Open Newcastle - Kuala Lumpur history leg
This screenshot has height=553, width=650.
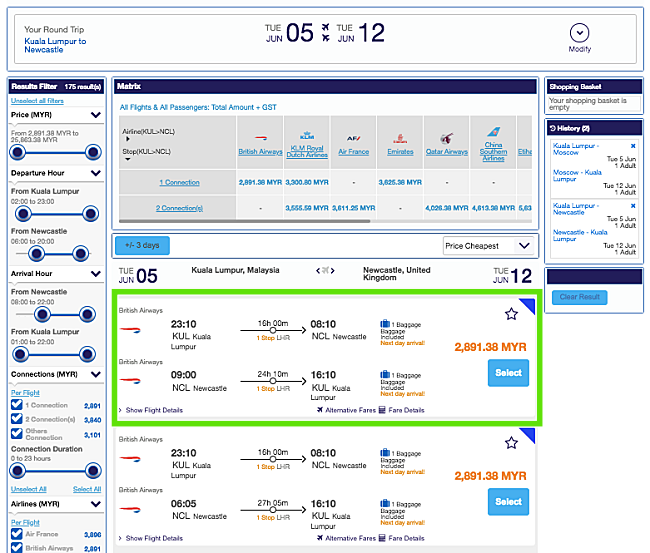[x=580, y=235]
